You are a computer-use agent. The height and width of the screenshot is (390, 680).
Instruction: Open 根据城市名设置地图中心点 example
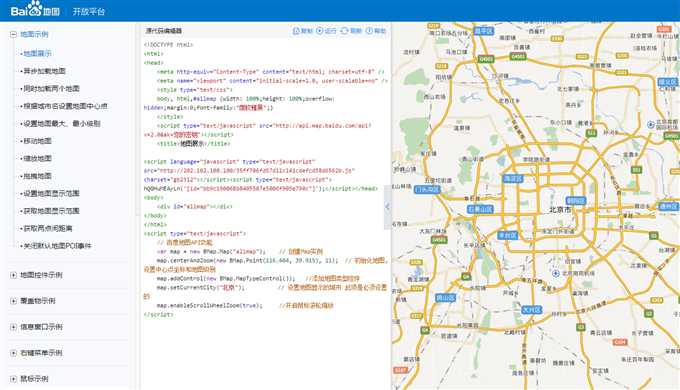[x=65, y=106]
